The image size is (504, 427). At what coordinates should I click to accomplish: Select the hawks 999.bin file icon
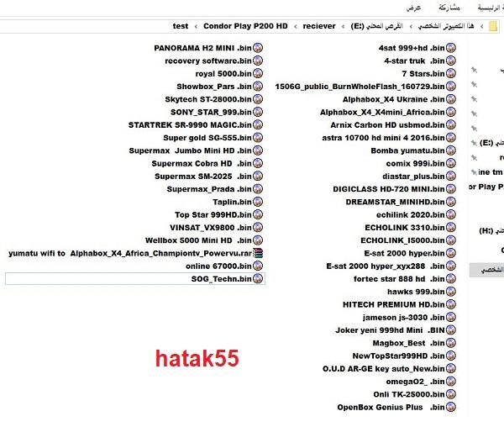tap(451, 292)
